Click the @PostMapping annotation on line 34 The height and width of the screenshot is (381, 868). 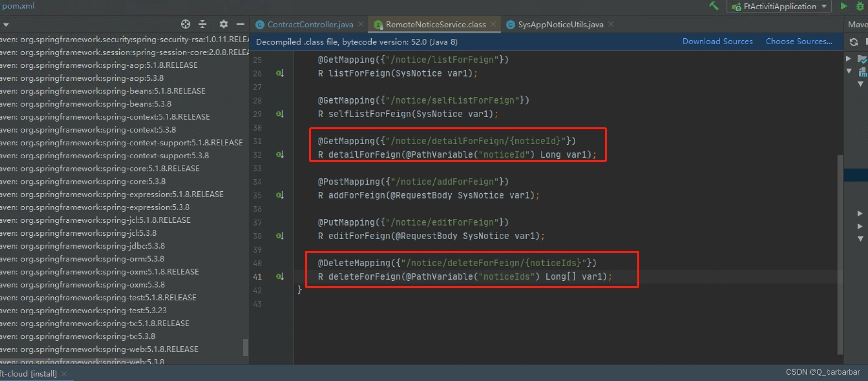coord(348,182)
